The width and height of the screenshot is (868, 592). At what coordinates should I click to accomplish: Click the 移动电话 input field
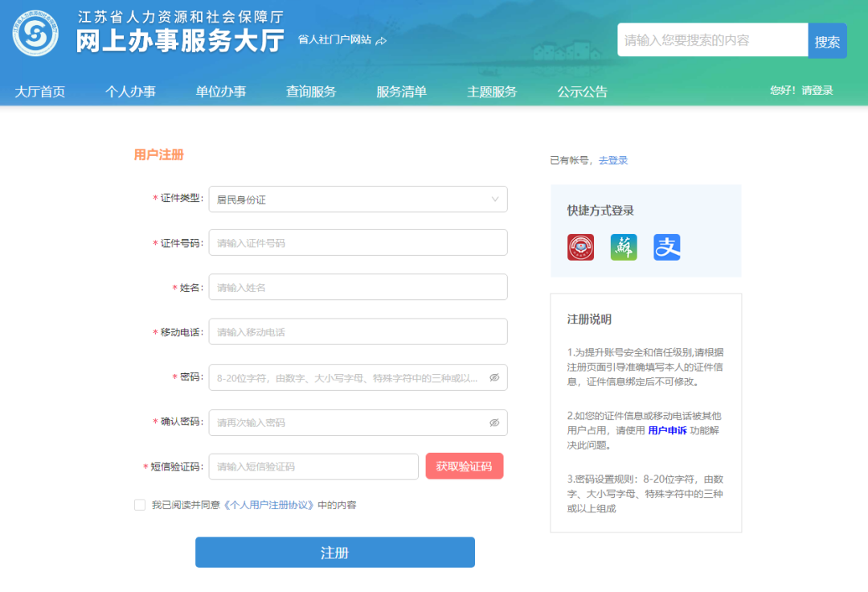(x=358, y=331)
